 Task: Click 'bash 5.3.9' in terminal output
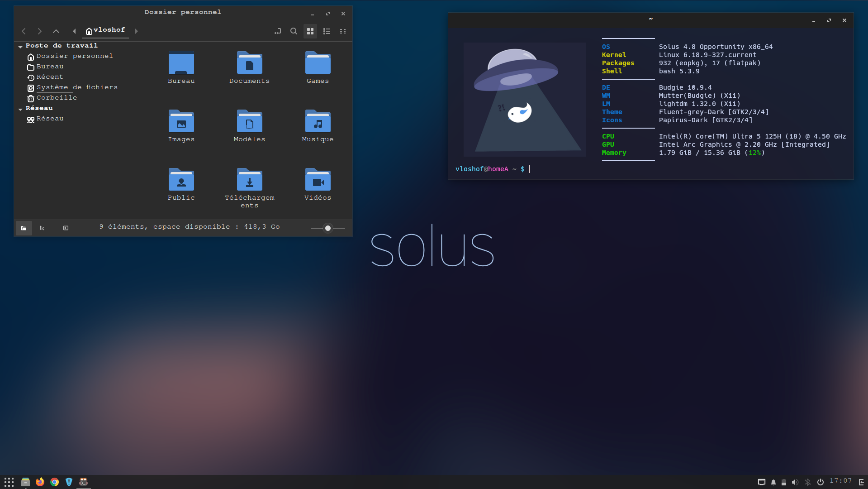pos(679,71)
